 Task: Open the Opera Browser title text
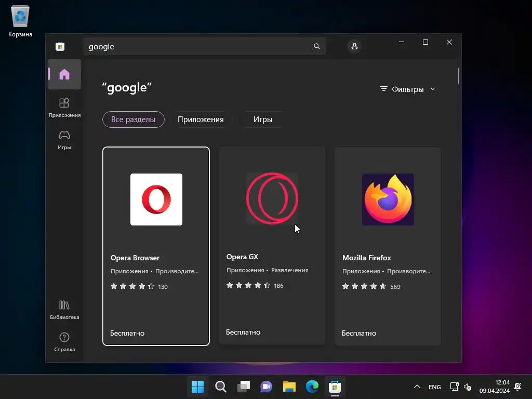click(x=135, y=258)
